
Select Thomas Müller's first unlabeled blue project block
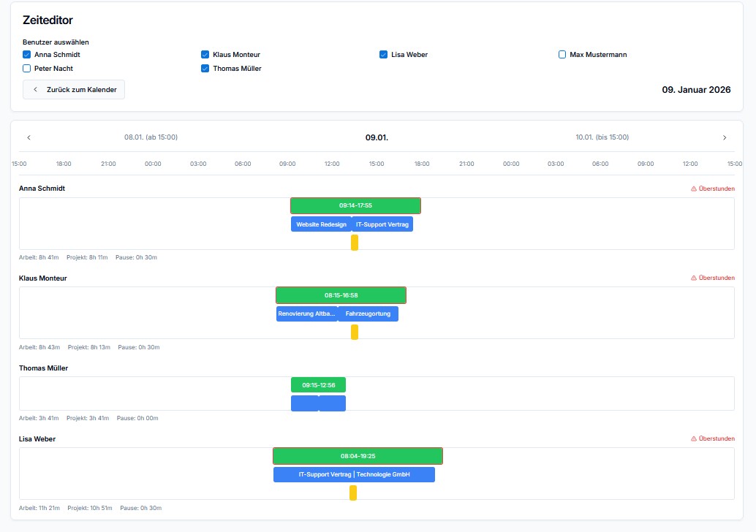point(305,403)
